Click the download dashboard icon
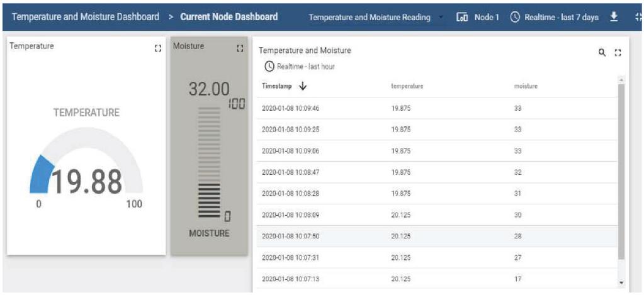 click(x=614, y=17)
